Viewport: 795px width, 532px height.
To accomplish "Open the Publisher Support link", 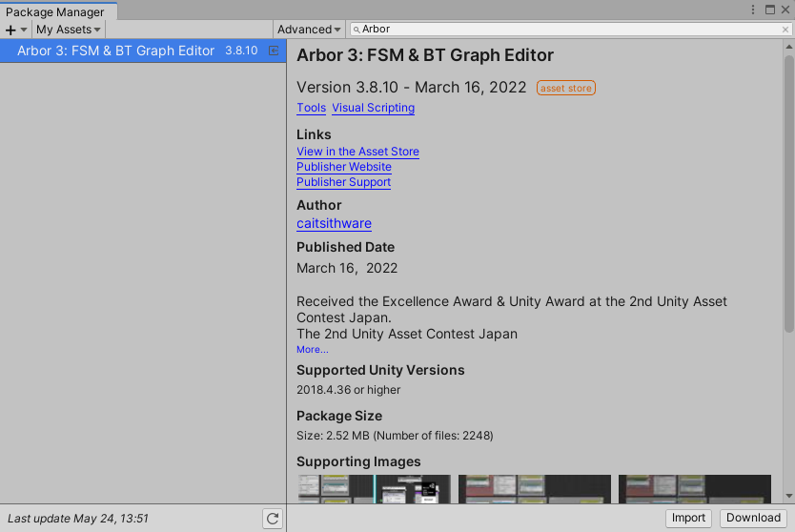I will click(343, 182).
